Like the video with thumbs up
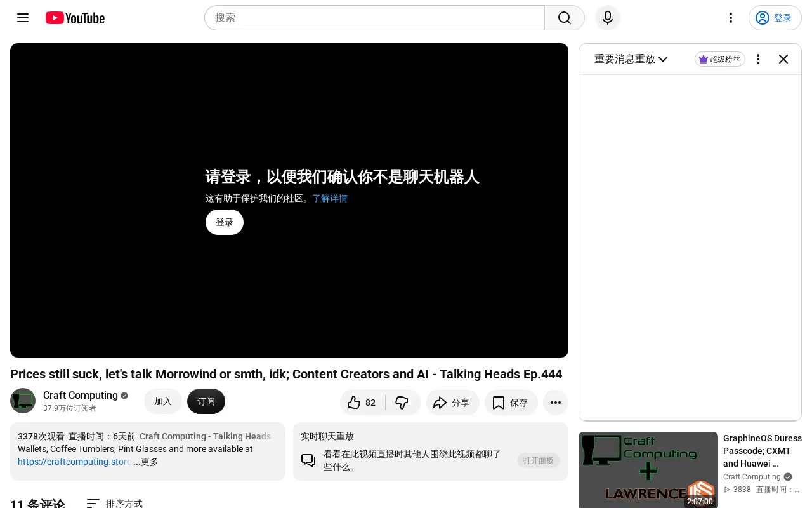Image resolution: width=812 pixels, height=508 pixels. pos(362,403)
